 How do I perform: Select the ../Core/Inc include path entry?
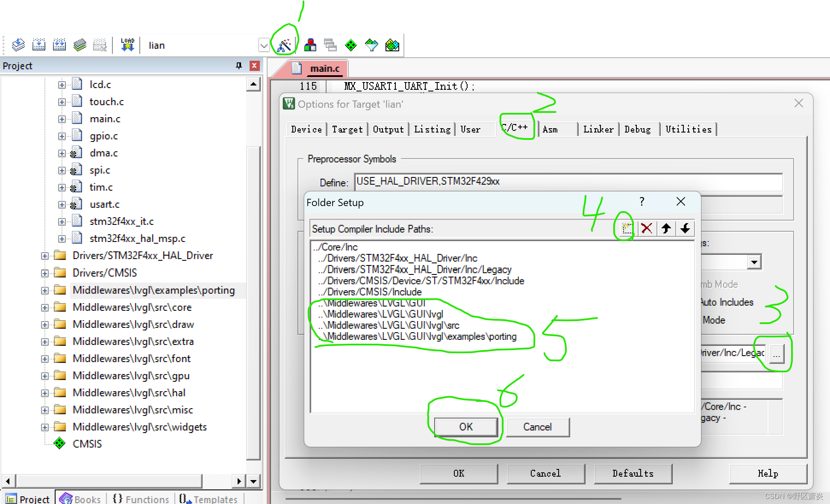[336, 247]
